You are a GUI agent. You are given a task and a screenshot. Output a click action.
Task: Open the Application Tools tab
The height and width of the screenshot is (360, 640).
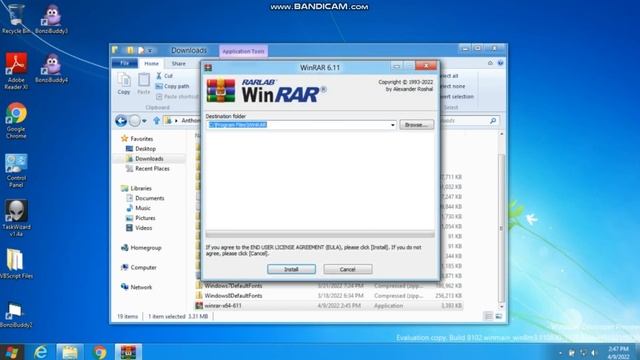click(x=243, y=51)
